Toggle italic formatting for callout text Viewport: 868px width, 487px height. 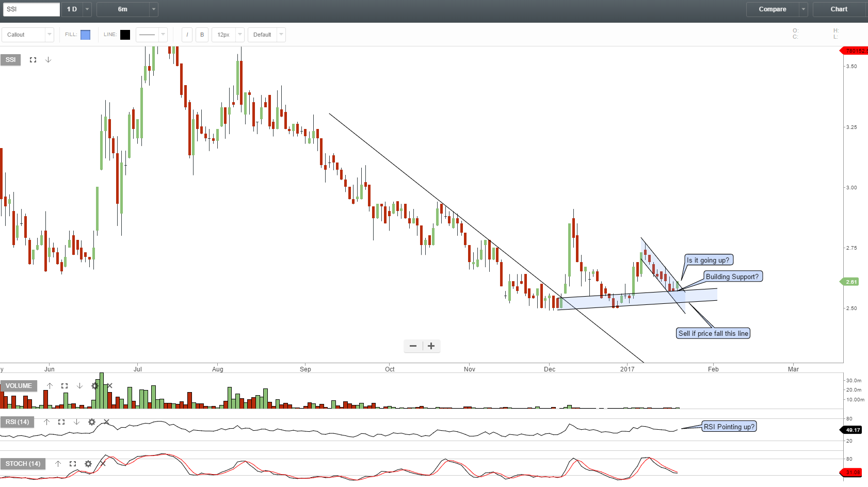[x=186, y=35]
